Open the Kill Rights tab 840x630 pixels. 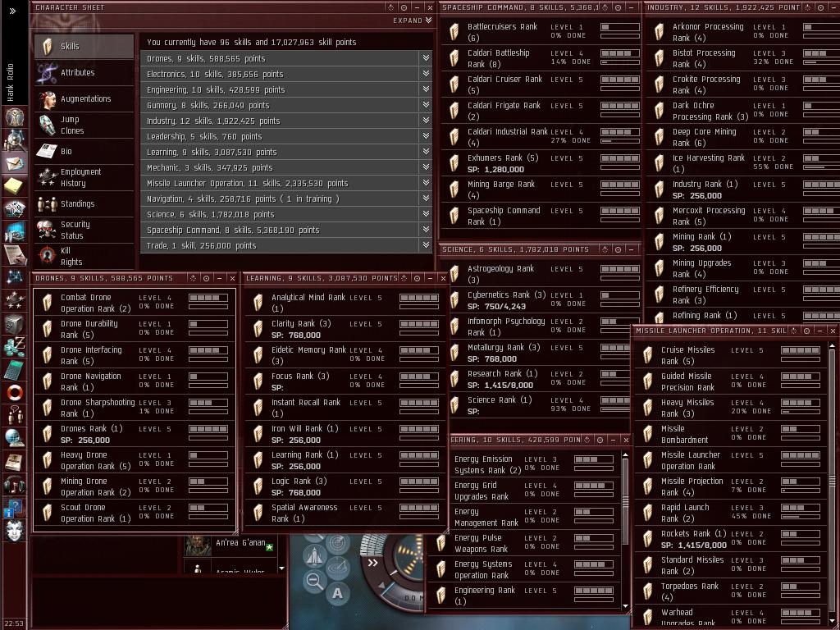coord(84,256)
